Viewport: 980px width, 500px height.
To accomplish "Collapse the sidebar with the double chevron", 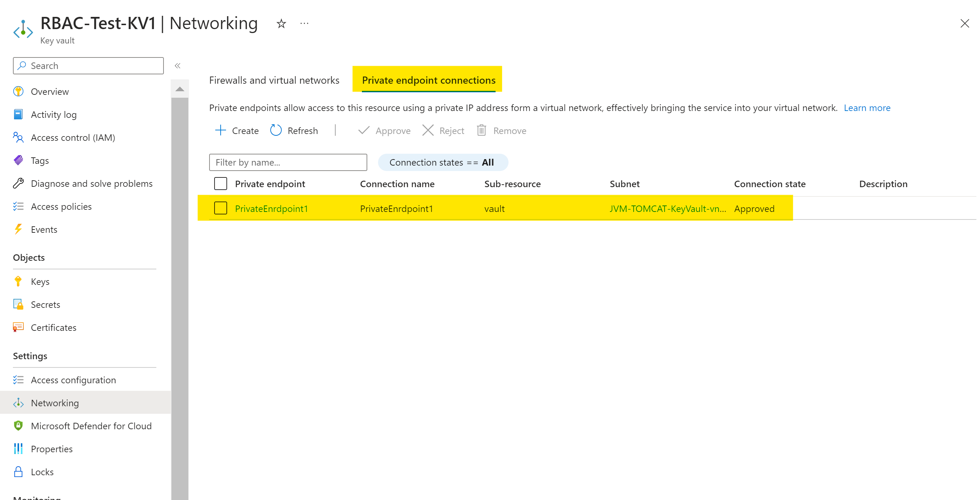I will [x=178, y=66].
